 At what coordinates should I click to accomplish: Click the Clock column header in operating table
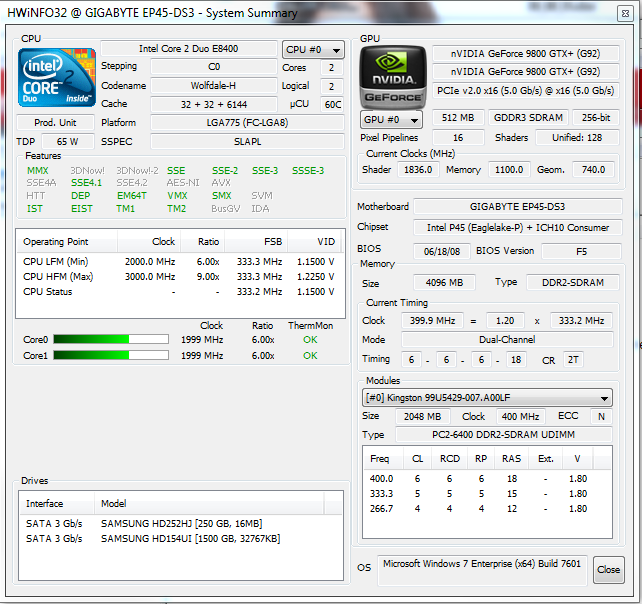click(x=149, y=242)
